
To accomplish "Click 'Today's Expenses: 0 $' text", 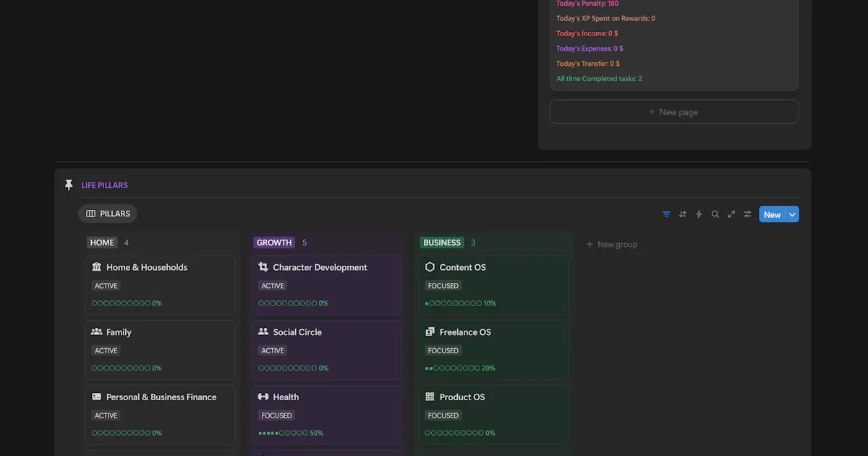I will pos(590,48).
